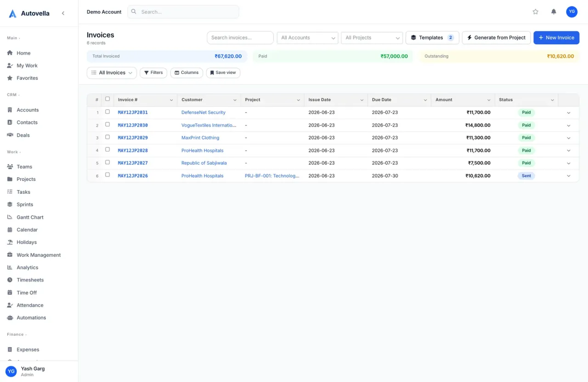Click the Autovella logo icon
The image size is (588, 382).
tap(12, 14)
